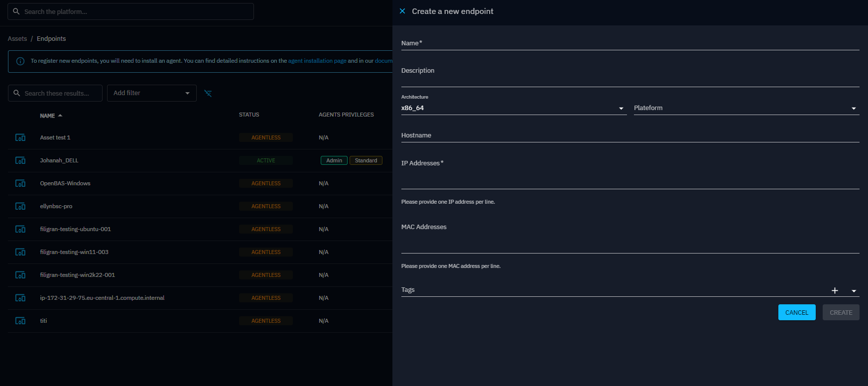Go to Assets in the breadcrumb
868x386 pixels.
point(17,39)
